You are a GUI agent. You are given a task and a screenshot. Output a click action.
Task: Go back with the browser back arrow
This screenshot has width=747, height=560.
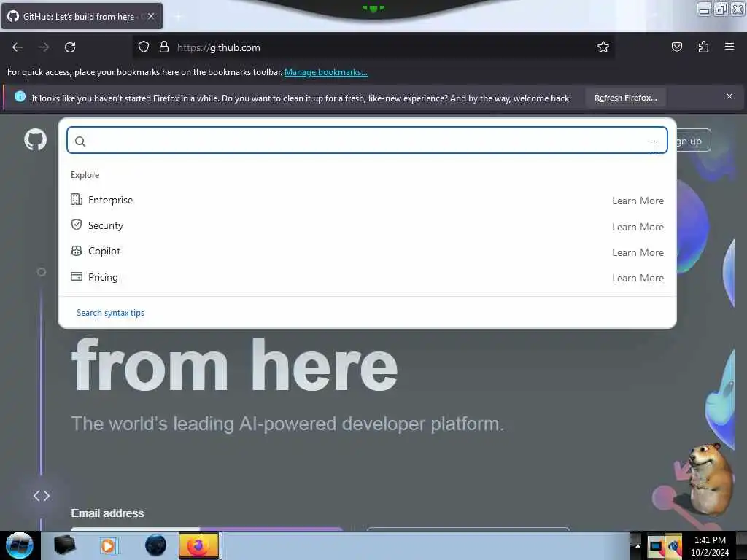click(x=18, y=47)
